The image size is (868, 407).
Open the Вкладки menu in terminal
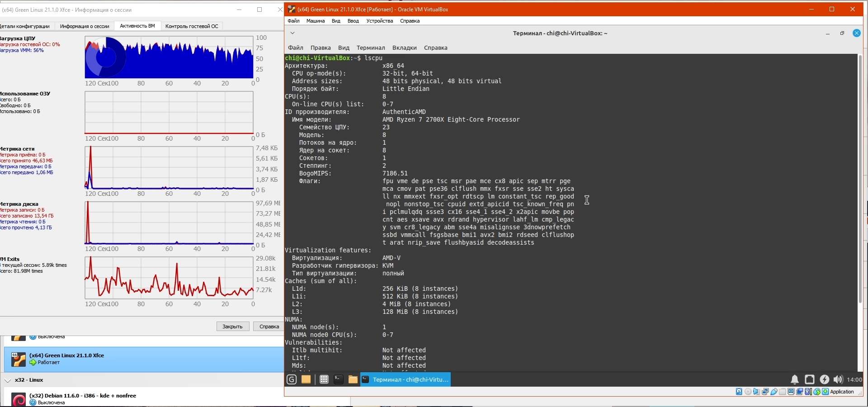pyautogui.click(x=404, y=48)
